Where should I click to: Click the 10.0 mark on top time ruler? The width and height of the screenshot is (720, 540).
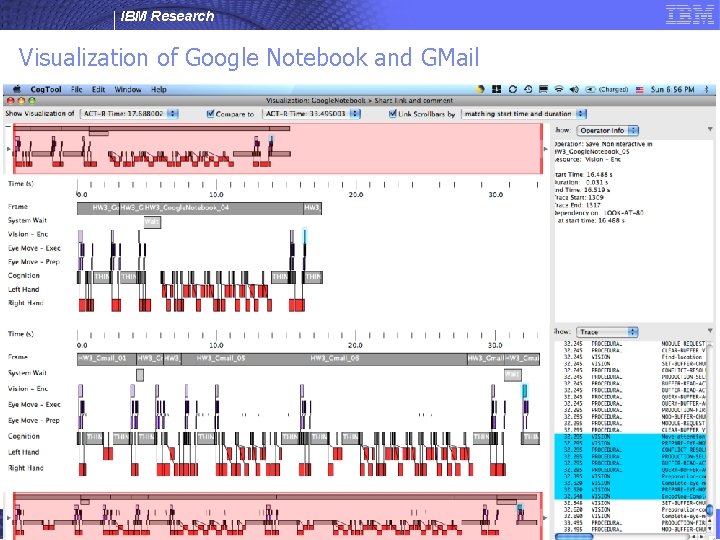(216, 195)
